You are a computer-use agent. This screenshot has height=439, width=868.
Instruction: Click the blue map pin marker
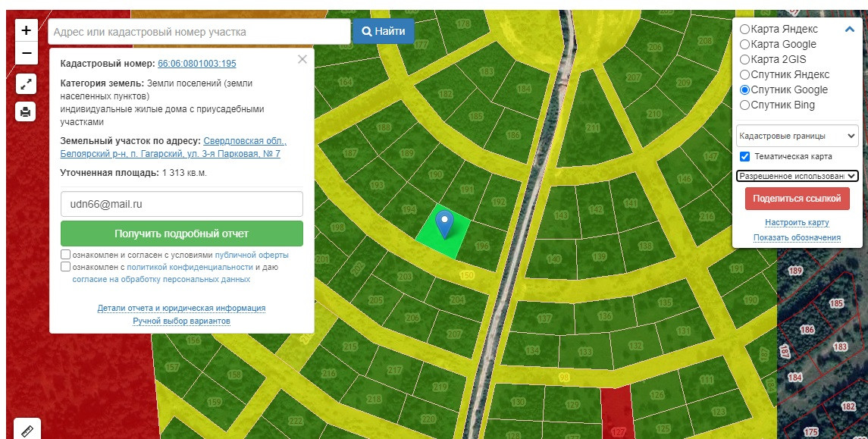point(444,224)
